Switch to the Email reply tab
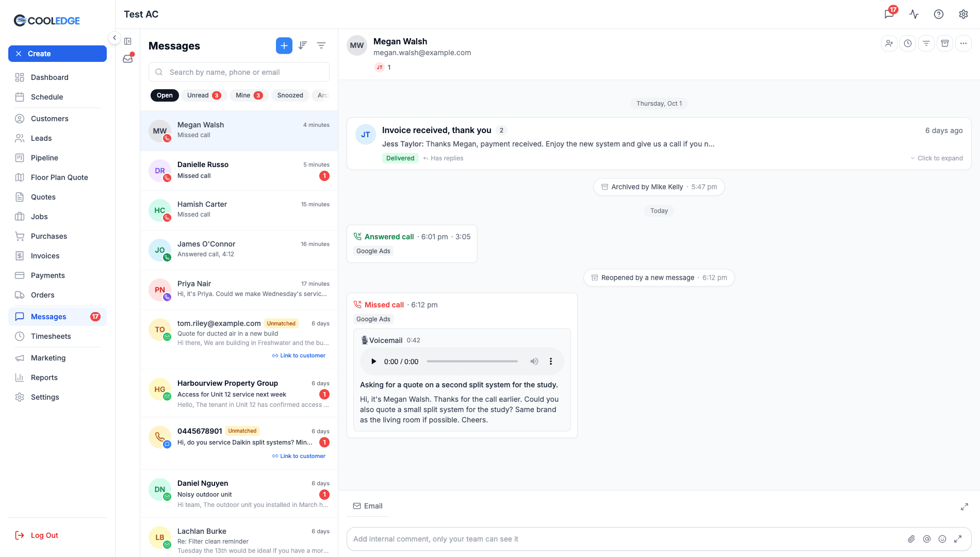The height and width of the screenshot is (557, 980). click(x=368, y=506)
